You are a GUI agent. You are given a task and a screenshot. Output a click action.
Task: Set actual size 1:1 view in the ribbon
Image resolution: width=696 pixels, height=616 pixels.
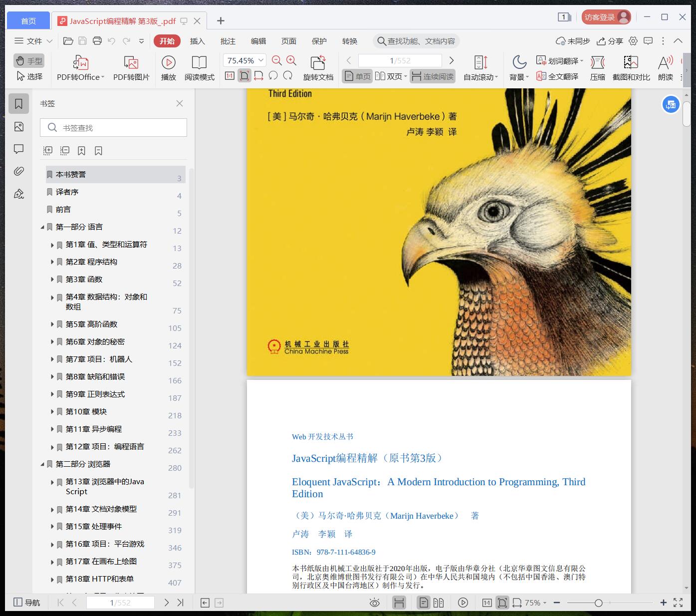(230, 76)
